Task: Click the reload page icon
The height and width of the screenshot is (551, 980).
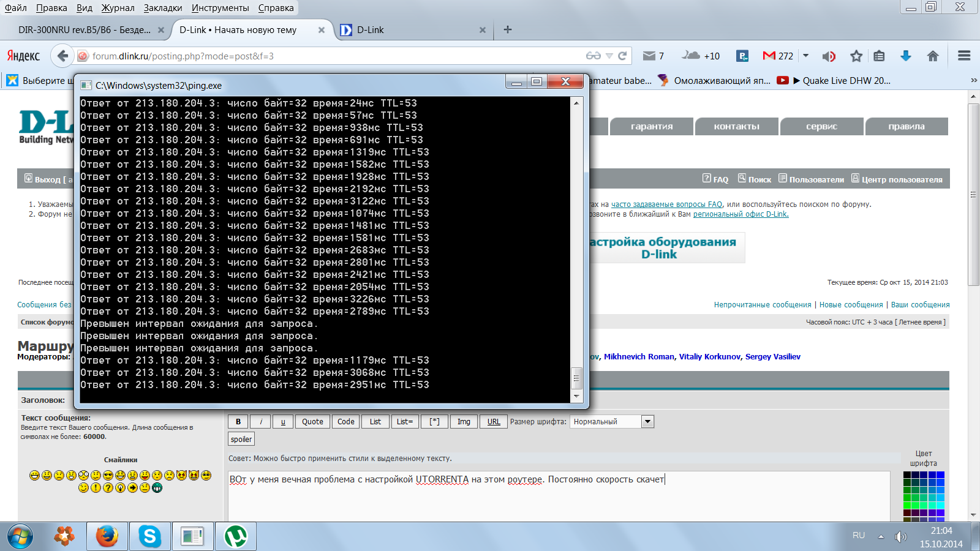Action: [x=622, y=56]
